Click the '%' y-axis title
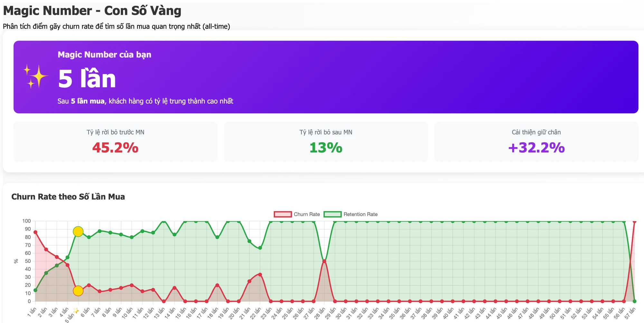This screenshot has width=644, height=323. pyautogui.click(x=16, y=261)
